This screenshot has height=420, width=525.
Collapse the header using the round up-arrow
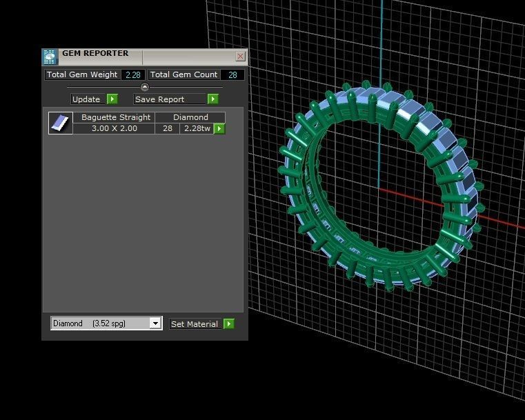click(145, 87)
